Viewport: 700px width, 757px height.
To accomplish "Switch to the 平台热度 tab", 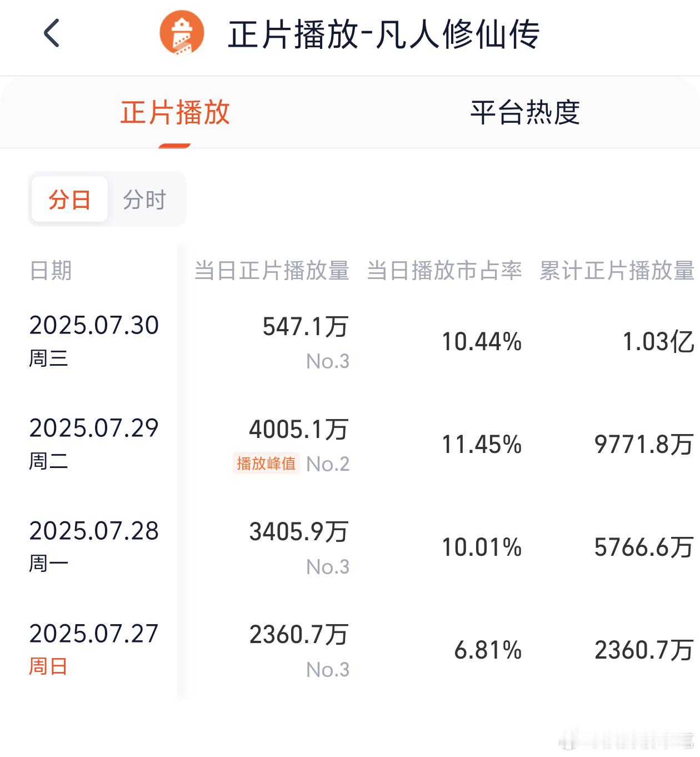I will point(525,113).
